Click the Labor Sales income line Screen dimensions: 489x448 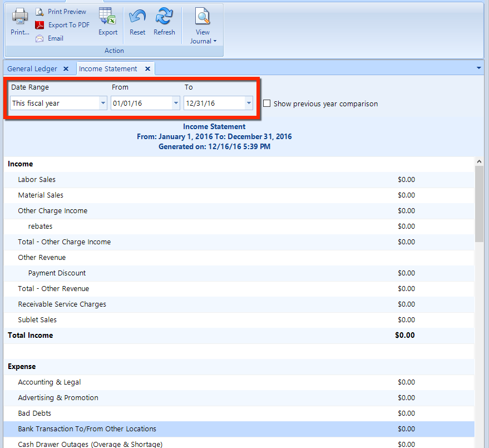coord(37,179)
